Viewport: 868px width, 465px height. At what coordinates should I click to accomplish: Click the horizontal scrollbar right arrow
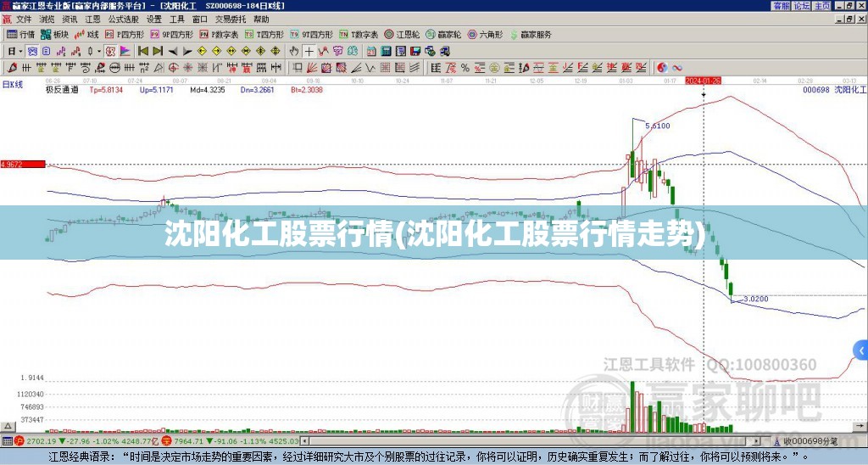coord(757,441)
